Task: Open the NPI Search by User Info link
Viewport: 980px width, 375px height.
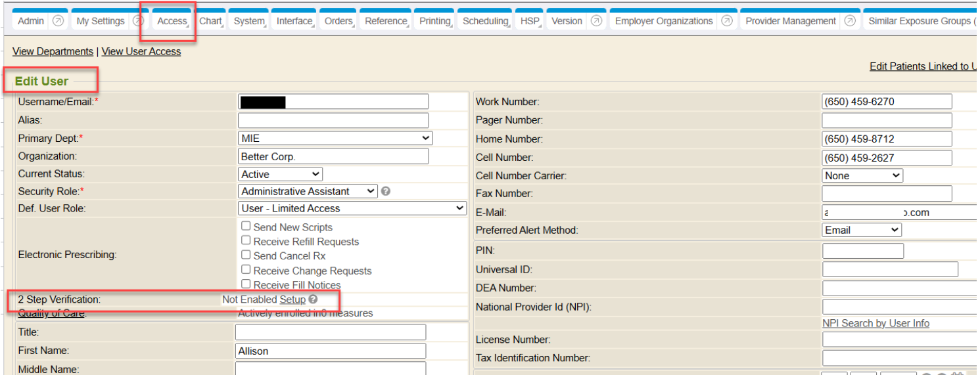Action: (x=875, y=323)
